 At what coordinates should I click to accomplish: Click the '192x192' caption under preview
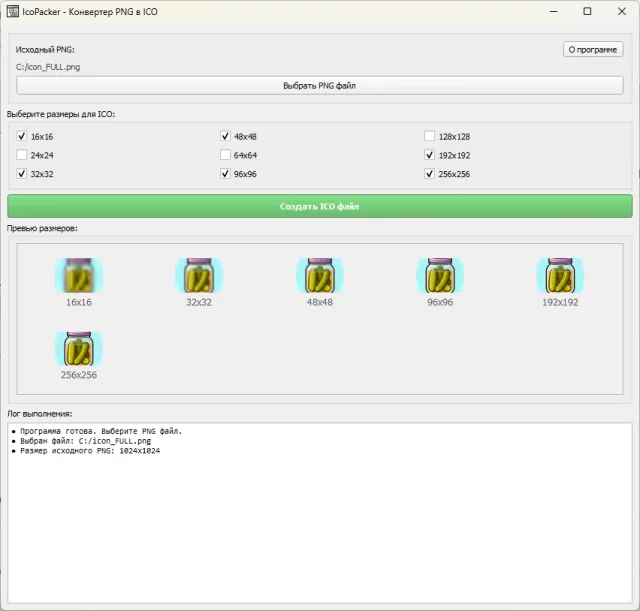point(560,302)
